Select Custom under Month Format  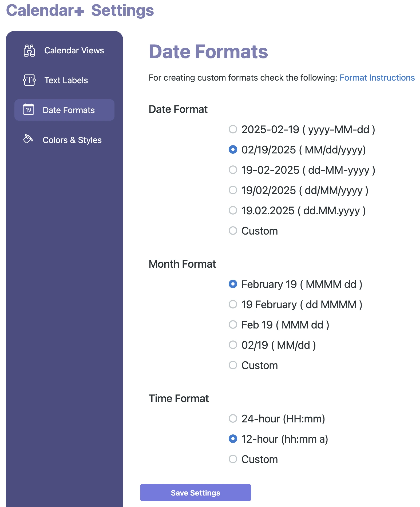(x=233, y=365)
